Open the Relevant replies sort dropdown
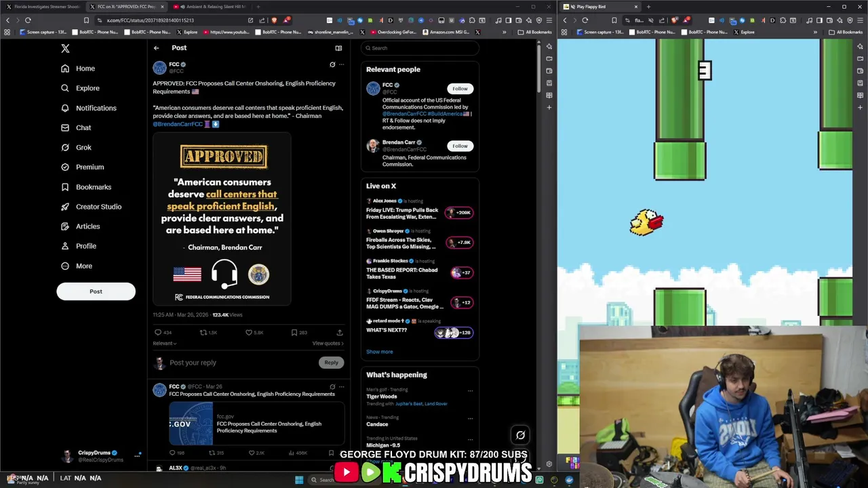 coord(165,344)
